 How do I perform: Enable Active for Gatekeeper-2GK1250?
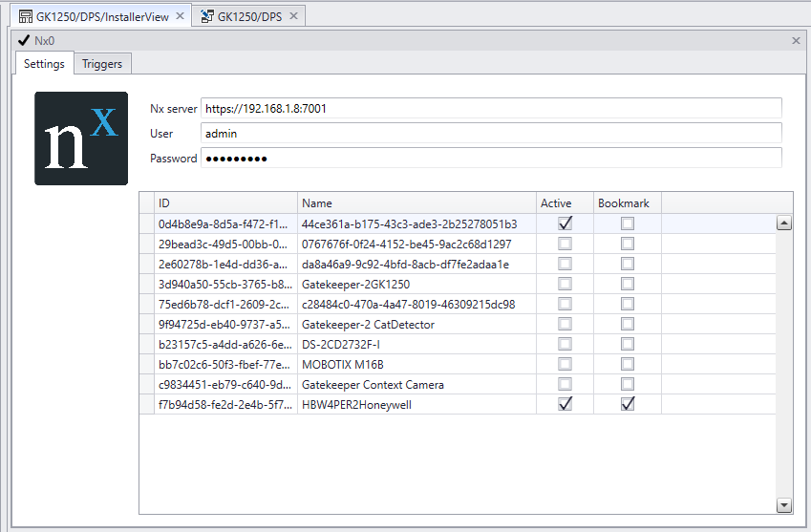click(565, 284)
